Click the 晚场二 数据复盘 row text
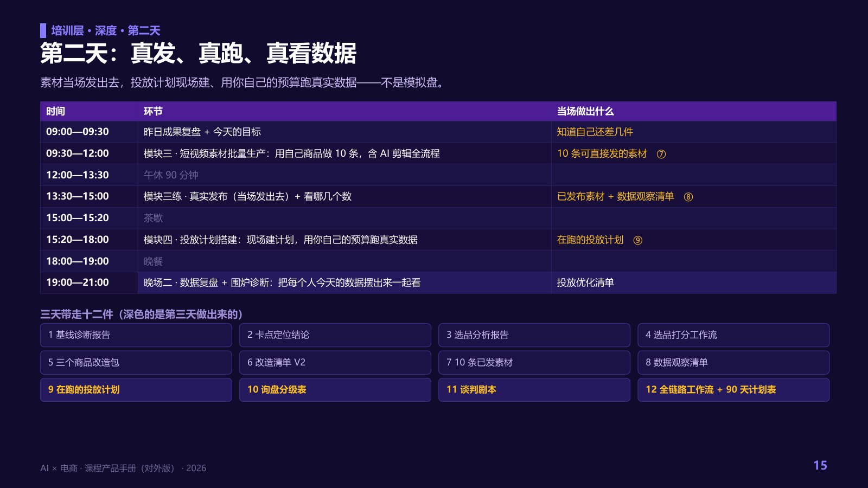868x488 pixels. [x=282, y=282]
